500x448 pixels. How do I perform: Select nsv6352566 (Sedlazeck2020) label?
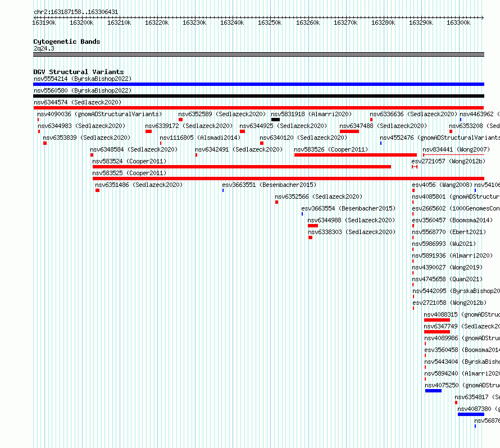[319, 196]
